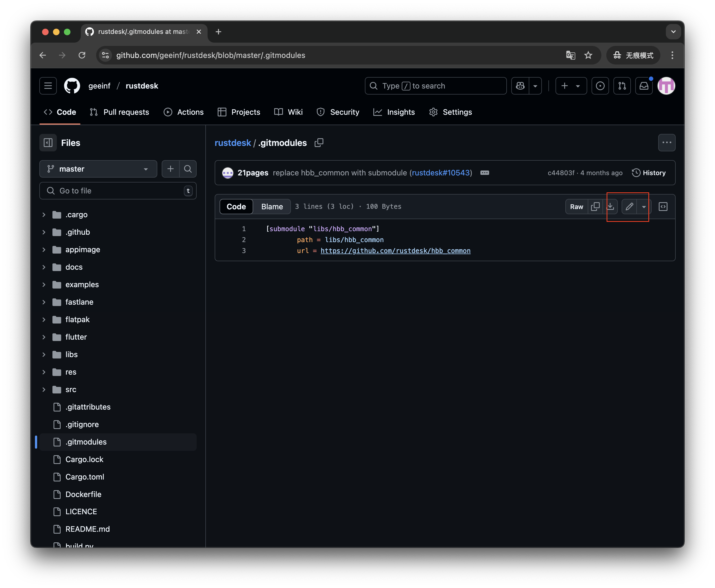
Task: Open the Copilot chat icon
Action: [x=520, y=86]
